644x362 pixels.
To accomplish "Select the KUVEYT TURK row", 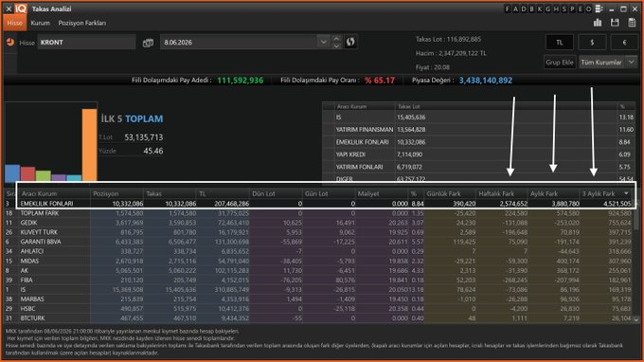I will pos(319,232).
